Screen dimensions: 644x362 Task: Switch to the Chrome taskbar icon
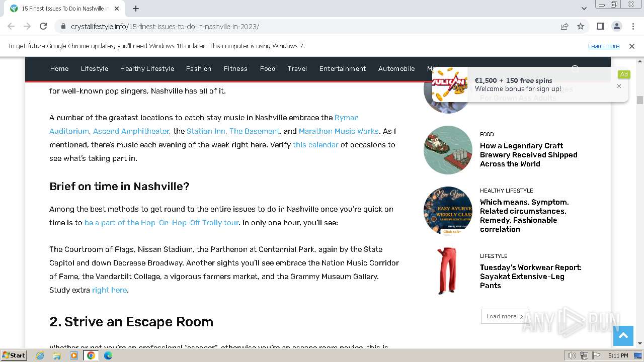click(91, 355)
